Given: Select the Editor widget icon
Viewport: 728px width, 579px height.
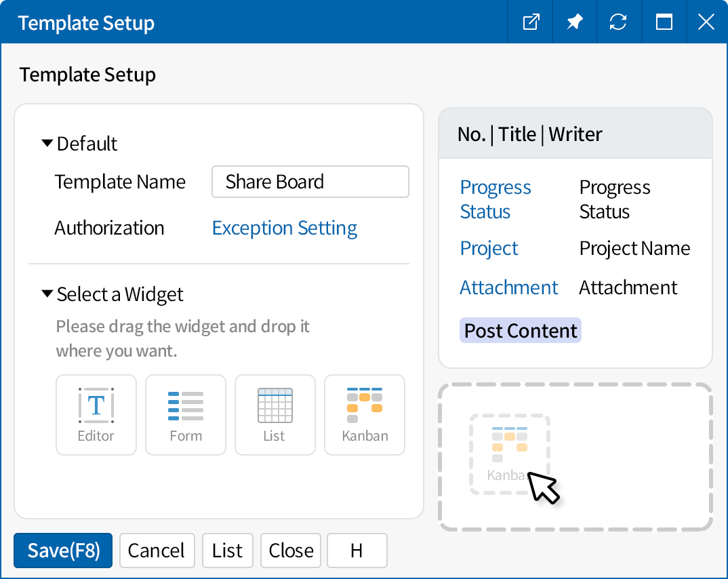Looking at the screenshot, I should click(x=96, y=415).
